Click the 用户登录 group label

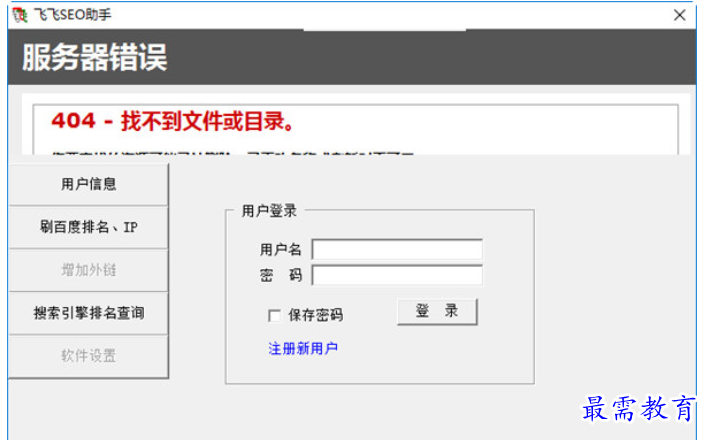[x=269, y=211]
